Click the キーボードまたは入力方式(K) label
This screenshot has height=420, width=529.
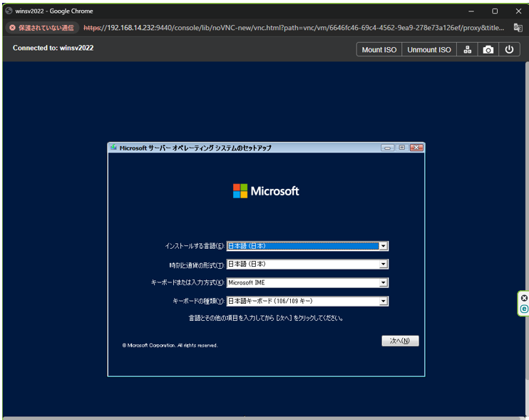[188, 282]
